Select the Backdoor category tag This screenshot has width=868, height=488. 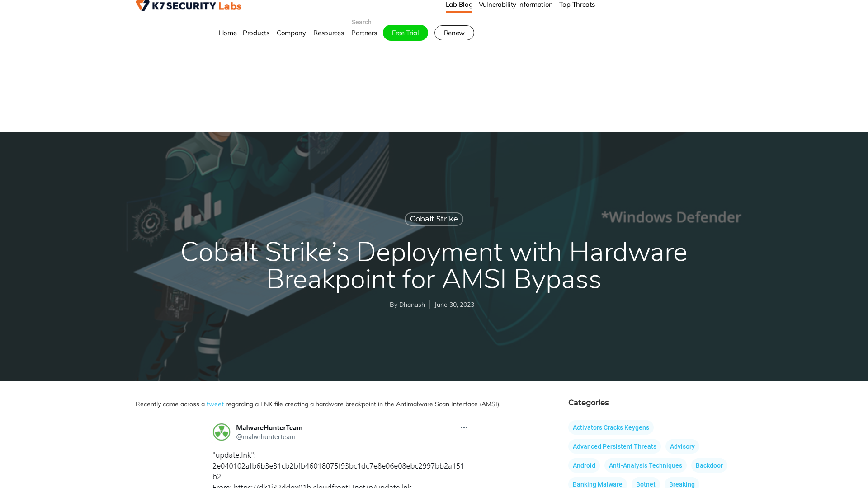click(709, 465)
